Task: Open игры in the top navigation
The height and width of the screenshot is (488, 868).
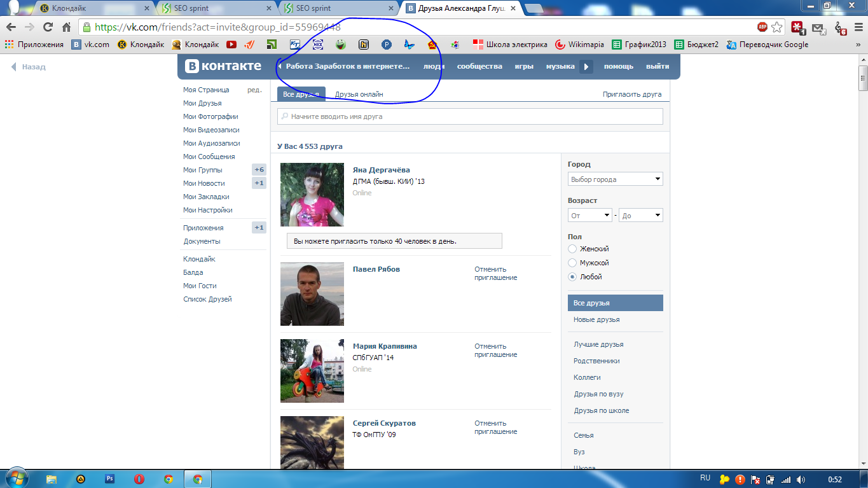Action: coord(524,66)
